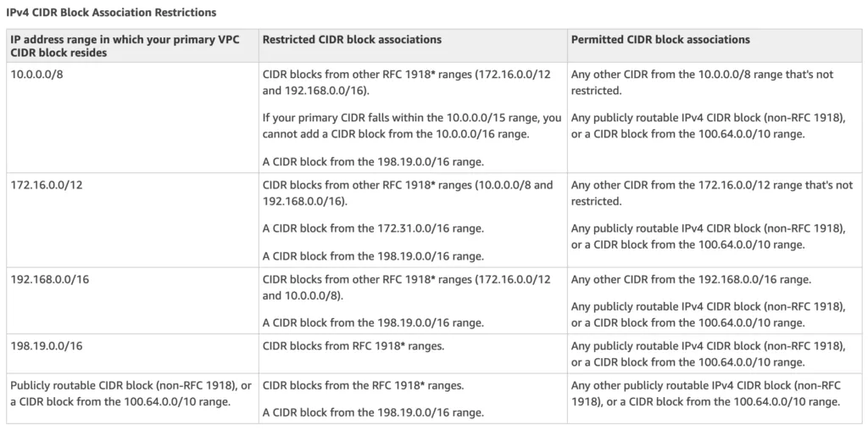Screen dimensions: 868x431
Task: Click the restricted cell mentioning 172.16.0.0/12 and 10.0.0.0/8
Action: [x=406, y=288]
